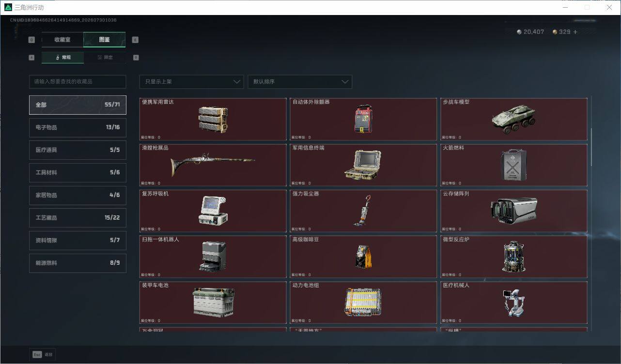Screen dimensions: 621x364
Task: Select the 常规 sub-tab
Action: [x=62, y=58]
